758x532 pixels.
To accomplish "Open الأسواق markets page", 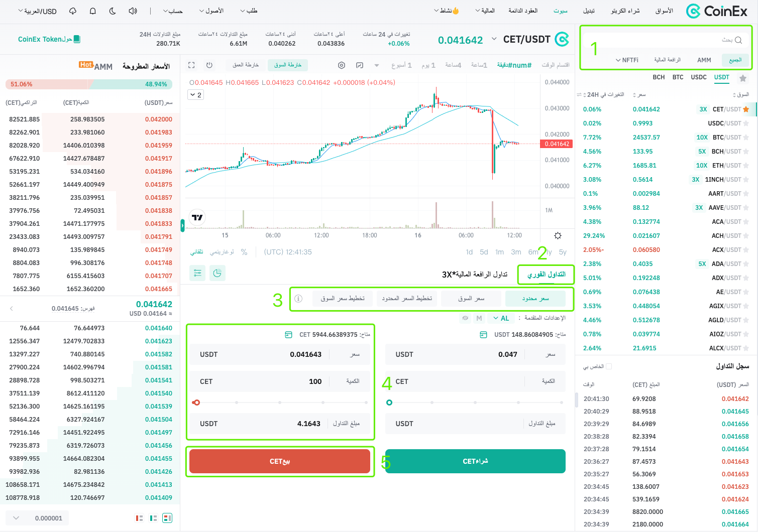I will [664, 11].
